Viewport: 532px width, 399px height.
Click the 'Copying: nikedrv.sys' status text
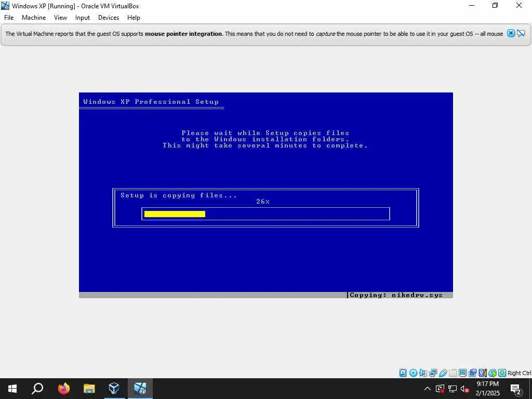click(x=396, y=295)
